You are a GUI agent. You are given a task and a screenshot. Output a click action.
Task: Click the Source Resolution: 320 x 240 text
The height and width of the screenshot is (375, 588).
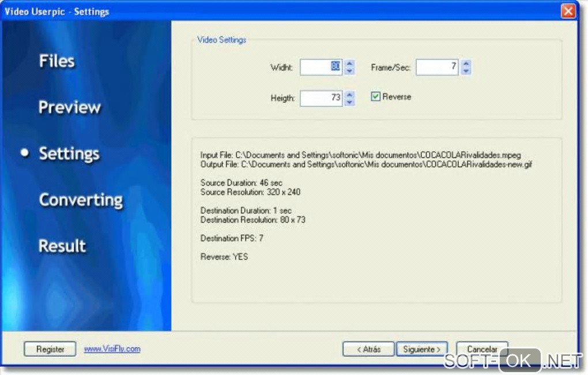[x=251, y=192]
